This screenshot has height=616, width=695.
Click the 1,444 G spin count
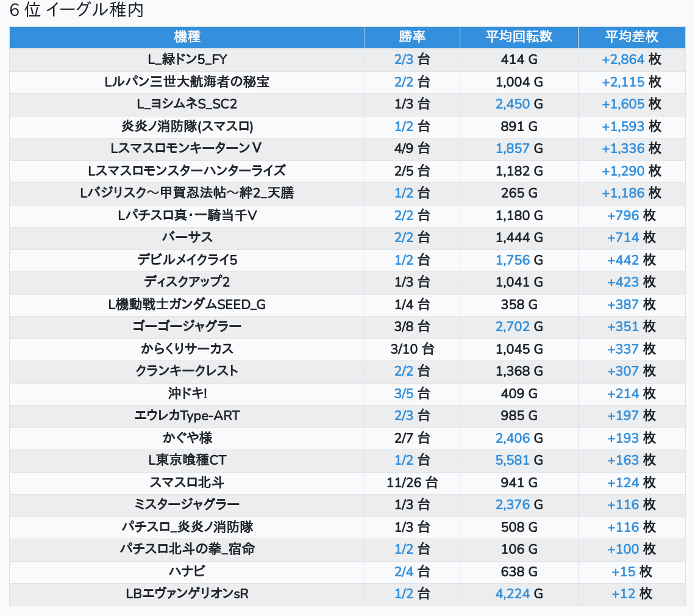[x=519, y=238]
